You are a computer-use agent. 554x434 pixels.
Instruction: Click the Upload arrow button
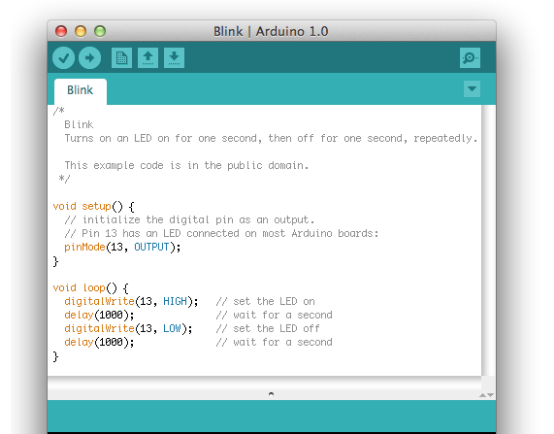[90, 58]
